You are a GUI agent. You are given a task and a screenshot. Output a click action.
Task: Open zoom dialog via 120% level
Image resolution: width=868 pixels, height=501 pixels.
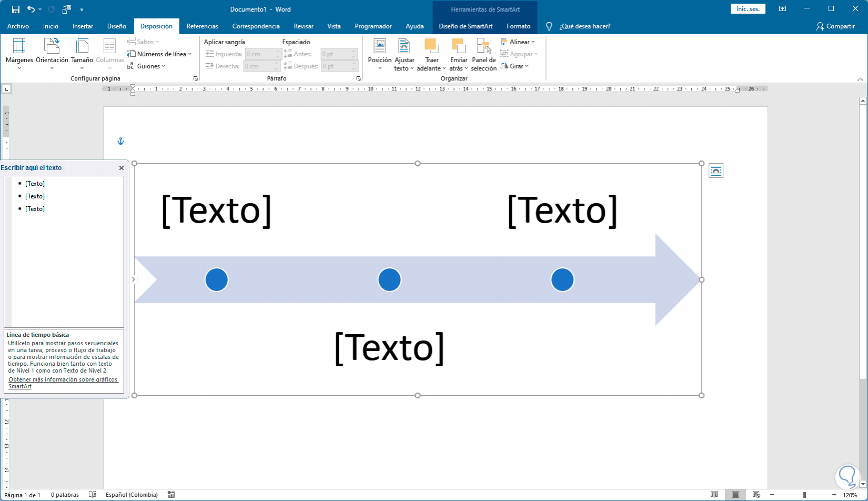click(850, 495)
